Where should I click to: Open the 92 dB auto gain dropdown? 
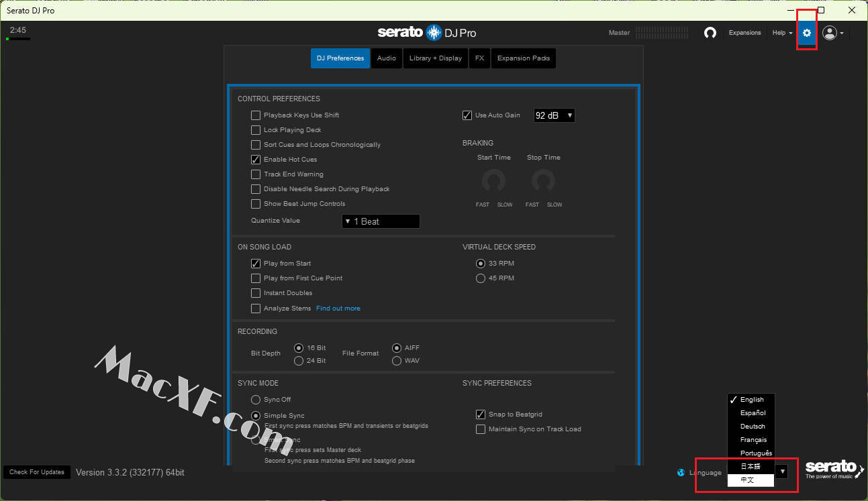pyautogui.click(x=554, y=115)
